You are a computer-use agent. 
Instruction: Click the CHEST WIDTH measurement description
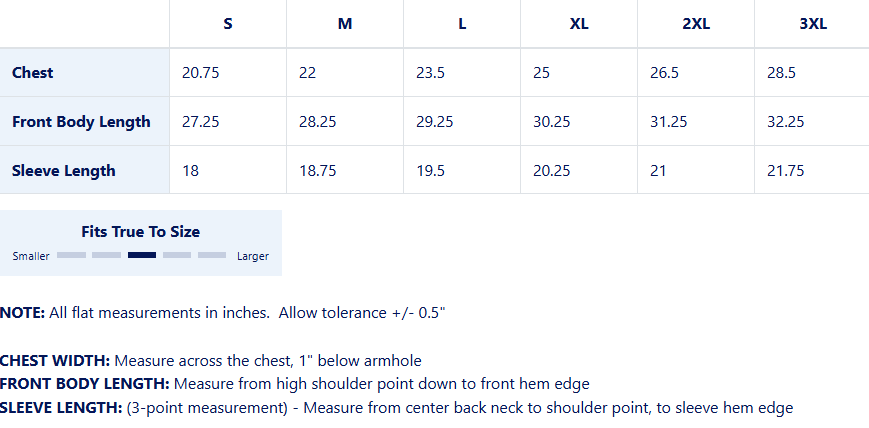coord(211,361)
